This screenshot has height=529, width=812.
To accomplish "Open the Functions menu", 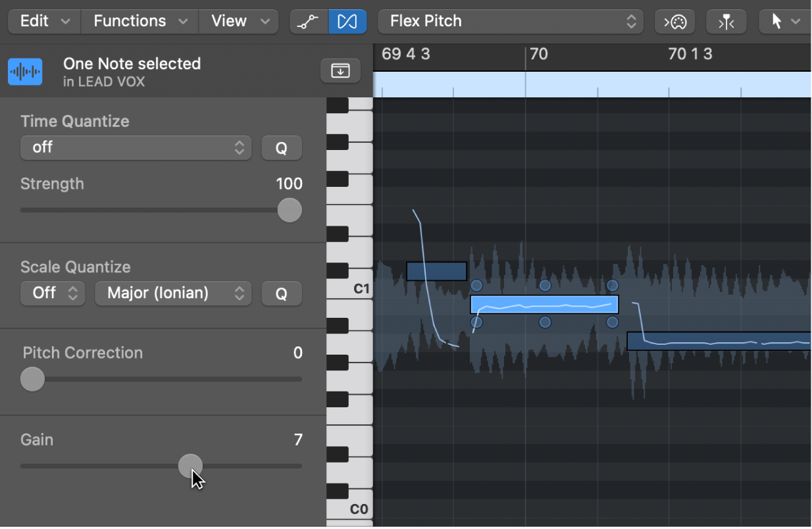I will click(139, 21).
